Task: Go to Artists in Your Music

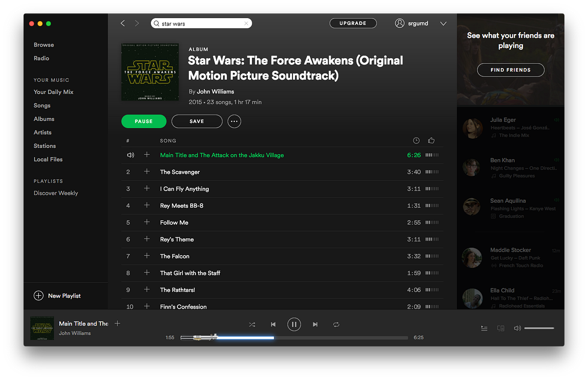Action: pos(43,132)
